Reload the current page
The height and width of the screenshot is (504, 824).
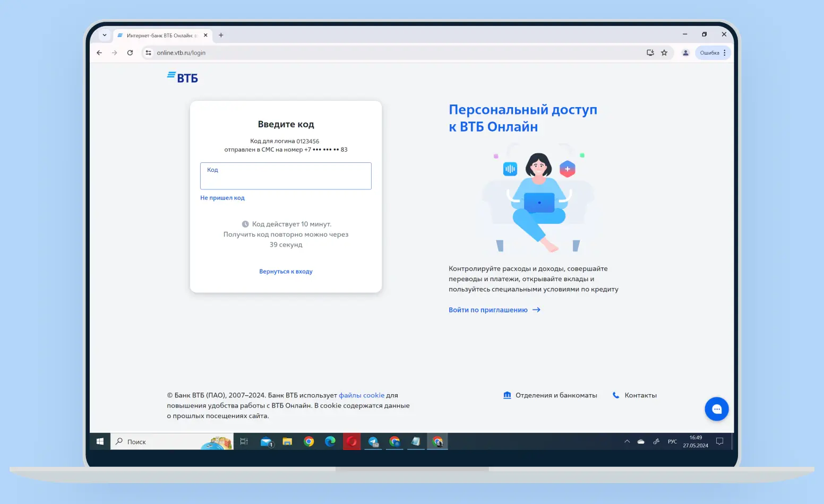(130, 53)
